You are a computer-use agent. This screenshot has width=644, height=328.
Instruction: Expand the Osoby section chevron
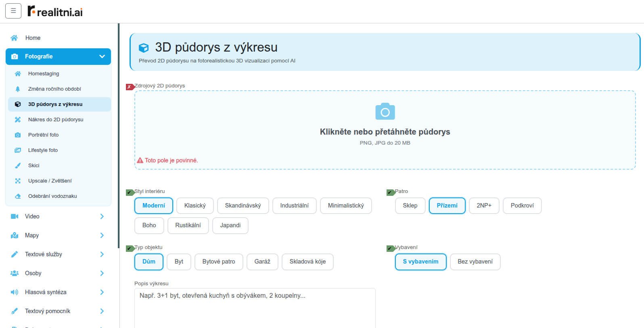tap(102, 273)
